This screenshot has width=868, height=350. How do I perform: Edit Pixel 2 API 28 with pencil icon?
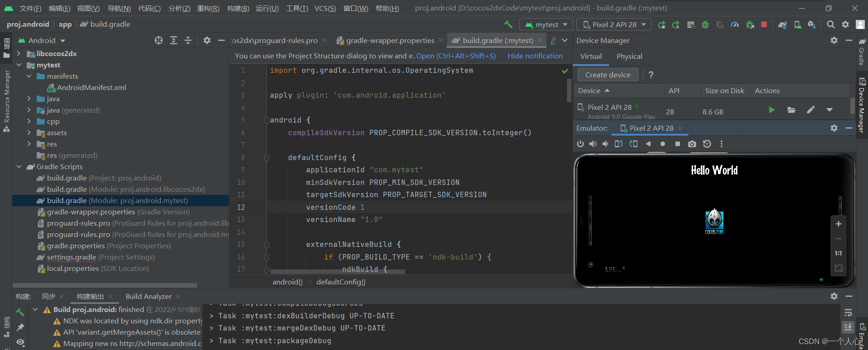pyautogui.click(x=811, y=110)
